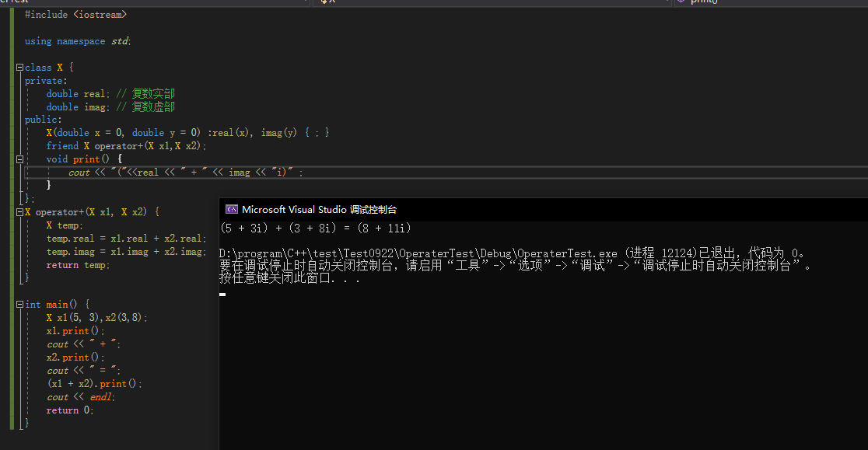
Task: Click the 'x1.print();' line
Action: click(75, 331)
